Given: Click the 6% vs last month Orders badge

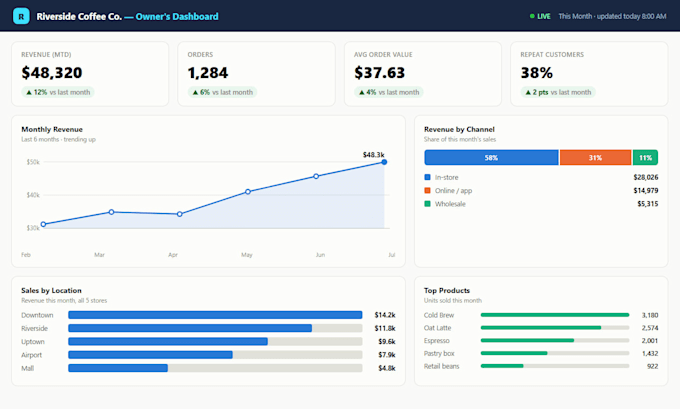Looking at the screenshot, I should pos(222,92).
